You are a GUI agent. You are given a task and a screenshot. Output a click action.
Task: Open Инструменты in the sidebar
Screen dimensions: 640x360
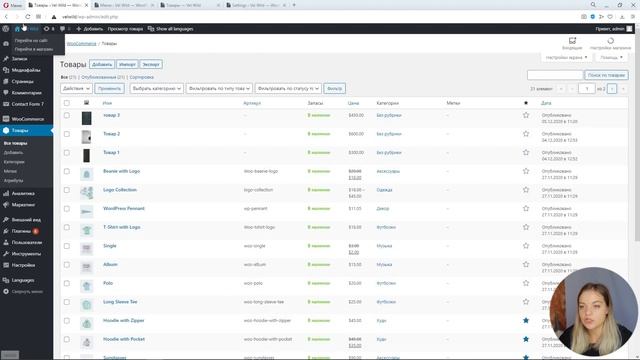(26, 254)
